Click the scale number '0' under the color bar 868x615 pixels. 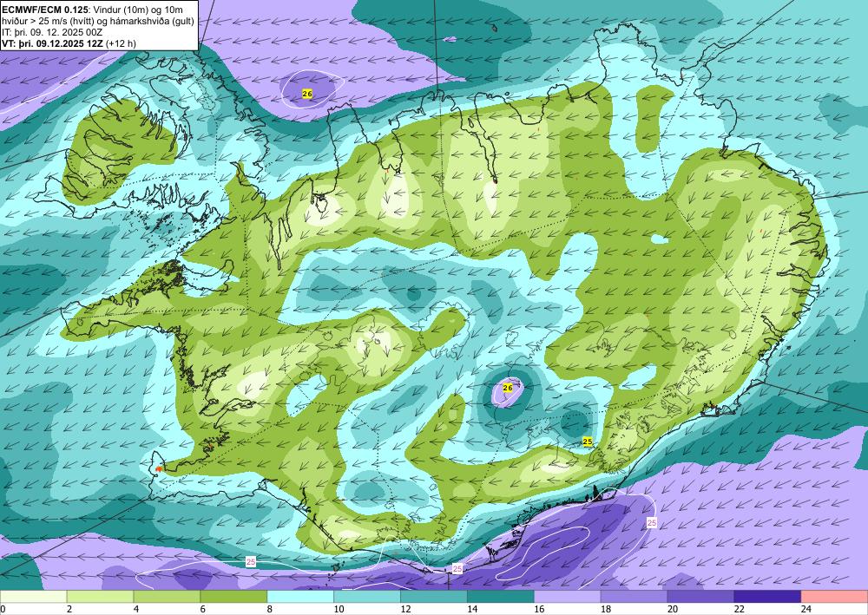[x=3, y=609]
